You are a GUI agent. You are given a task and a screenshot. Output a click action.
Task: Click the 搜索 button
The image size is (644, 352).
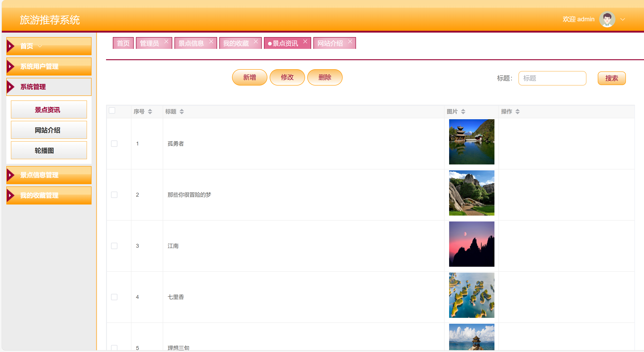click(x=612, y=78)
